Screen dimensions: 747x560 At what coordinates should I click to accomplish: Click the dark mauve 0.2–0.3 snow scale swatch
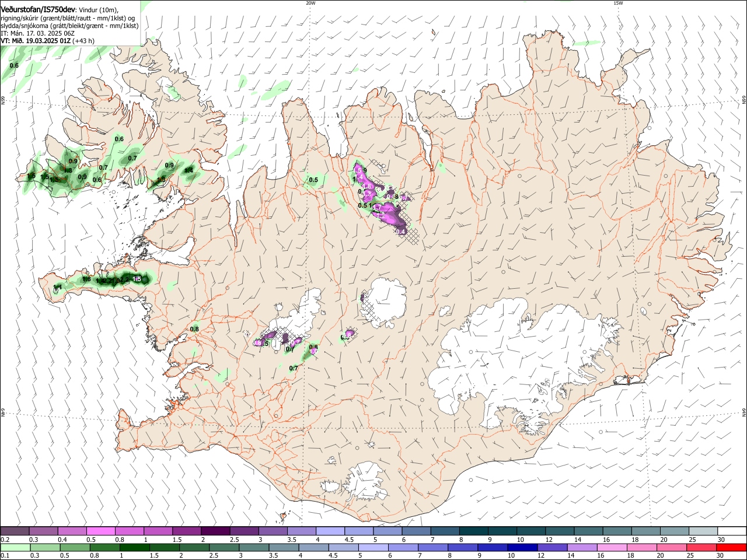pos(15,531)
